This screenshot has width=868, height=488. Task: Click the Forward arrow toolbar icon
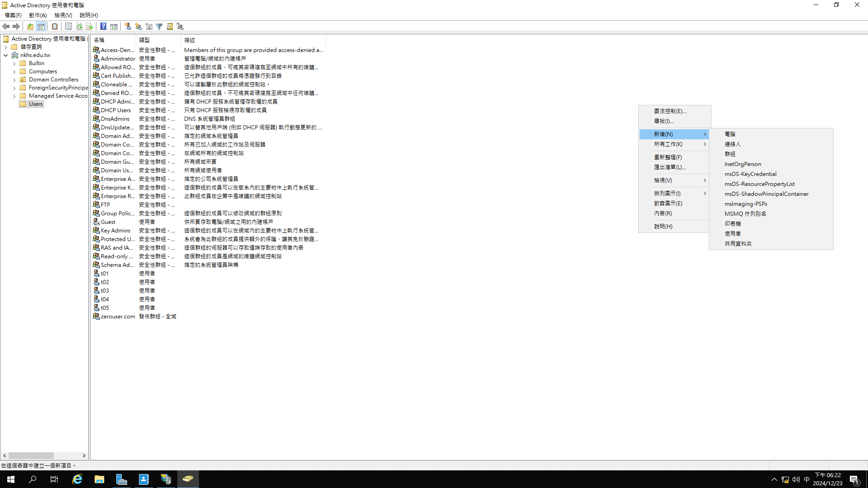(x=16, y=27)
